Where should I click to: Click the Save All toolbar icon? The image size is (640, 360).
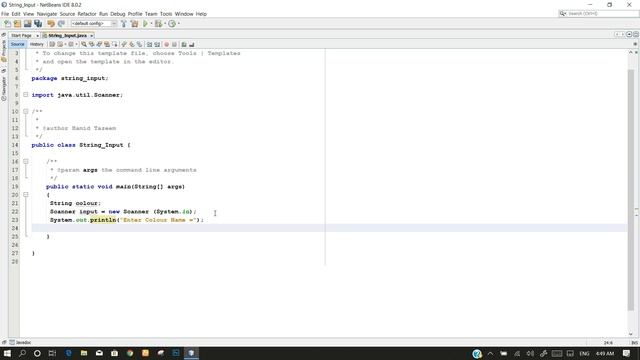[x=38, y=24]
